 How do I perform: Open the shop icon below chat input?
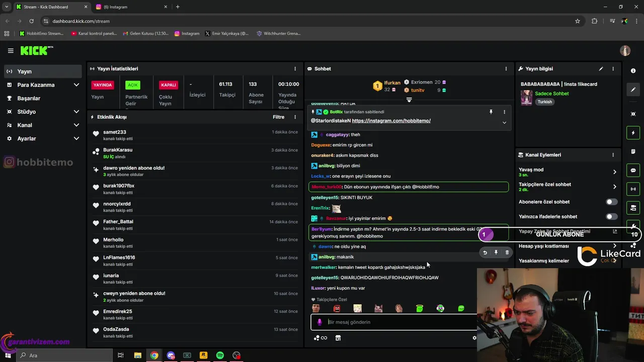pos(338,338)
